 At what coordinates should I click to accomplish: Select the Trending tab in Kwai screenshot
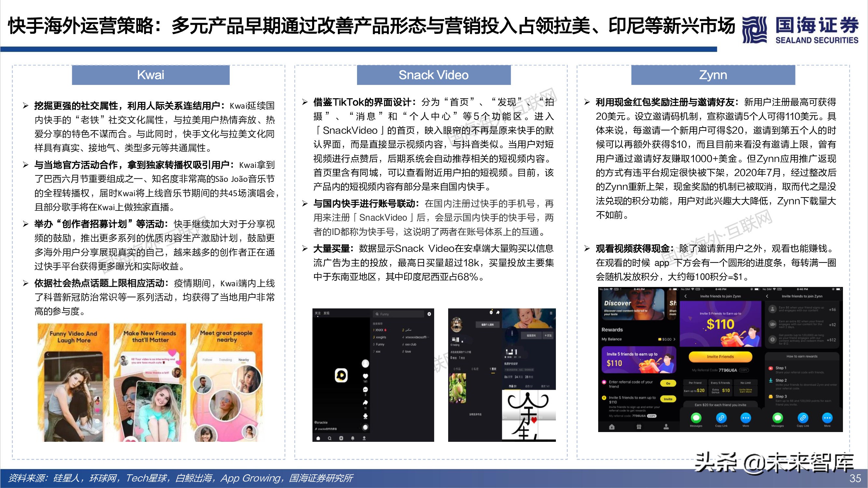pos(226,360)
